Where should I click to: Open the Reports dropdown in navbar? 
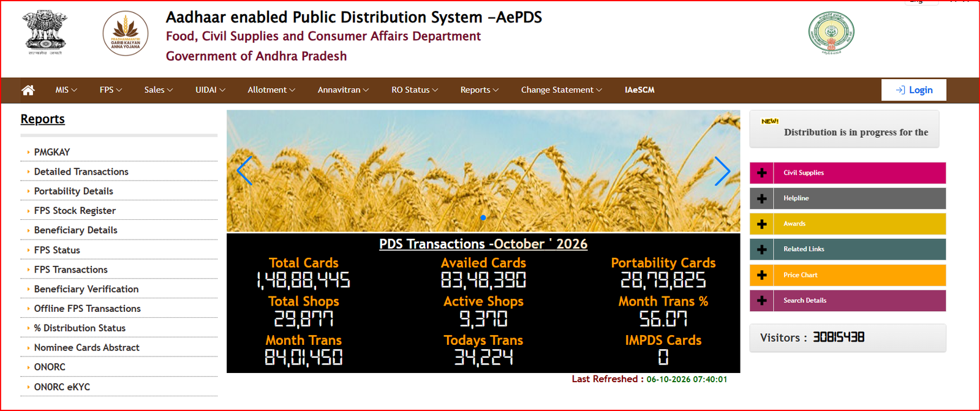click(480, 90)
